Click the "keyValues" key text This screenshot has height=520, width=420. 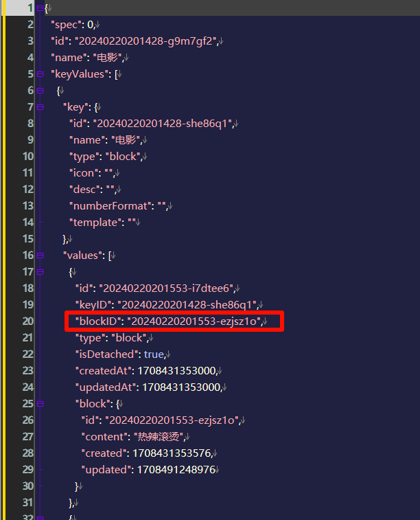(79, 74)
